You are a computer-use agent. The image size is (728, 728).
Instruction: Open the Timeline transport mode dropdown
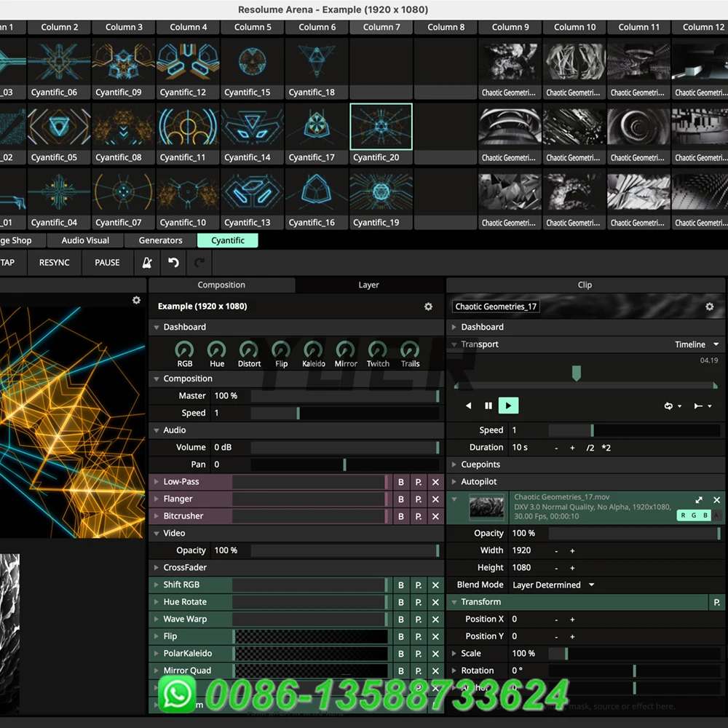coord(697,344)
